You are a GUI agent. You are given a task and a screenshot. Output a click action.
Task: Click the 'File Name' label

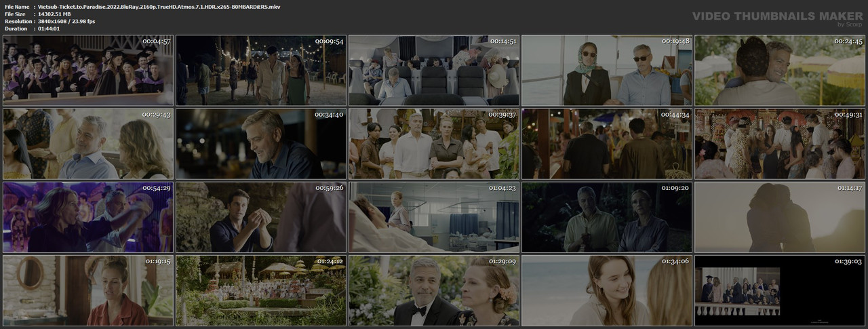(x=16, y=6)
